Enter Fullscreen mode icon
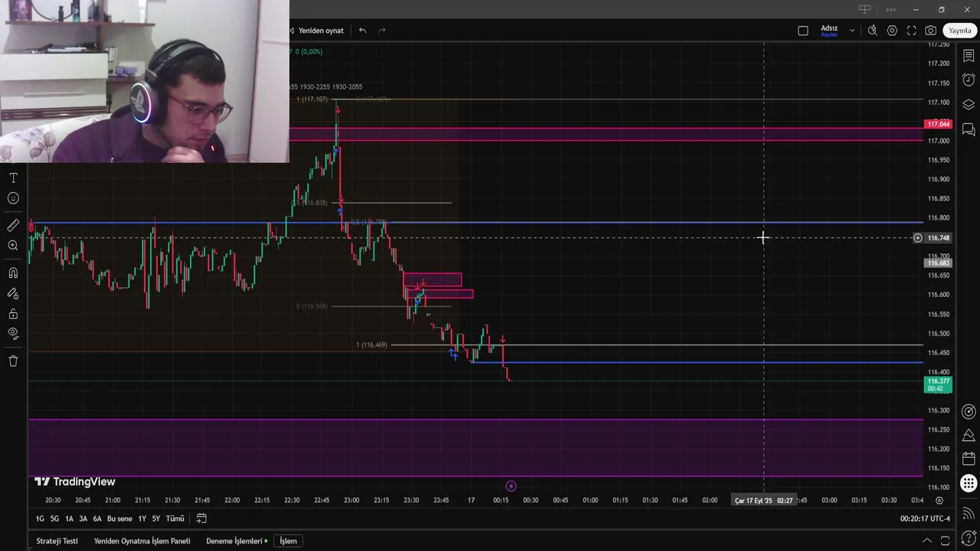 (911, 31)
